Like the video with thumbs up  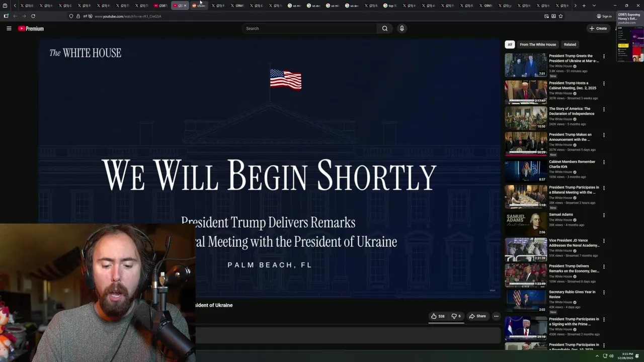coord(438,316)
